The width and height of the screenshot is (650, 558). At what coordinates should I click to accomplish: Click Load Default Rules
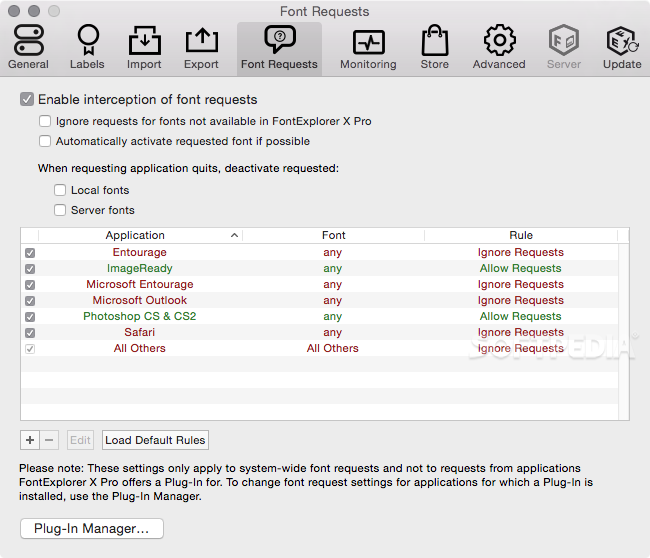(155, 440)
